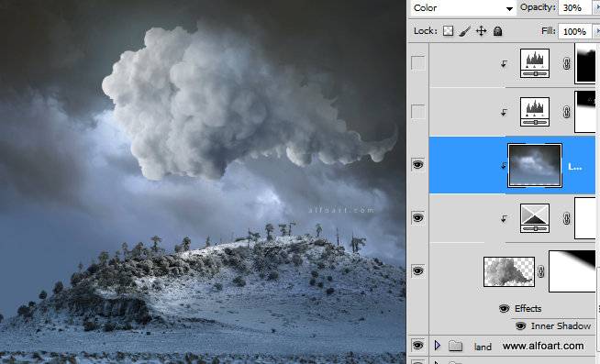Viewport: 600px width, 364px height.
Task: Hide the Selective Color adjustment layer
Action: click(x=417, y=218)
